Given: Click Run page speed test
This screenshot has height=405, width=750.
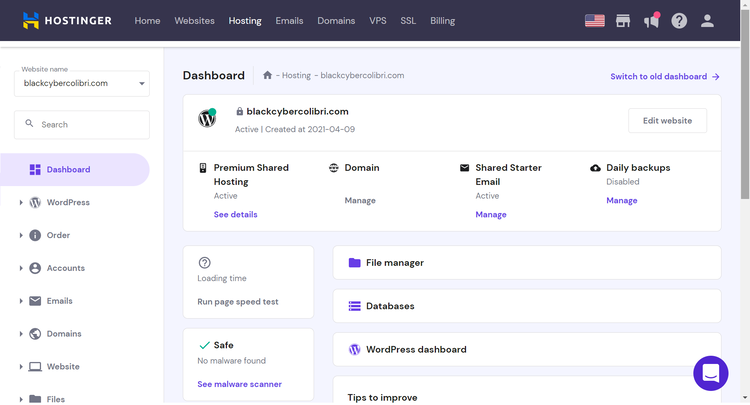Looking at the screenshot, I should pos(238,302).
